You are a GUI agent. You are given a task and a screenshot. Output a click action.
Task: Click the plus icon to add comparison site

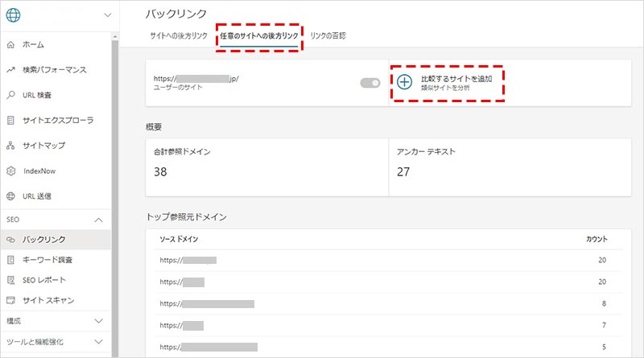click(405, 82)
